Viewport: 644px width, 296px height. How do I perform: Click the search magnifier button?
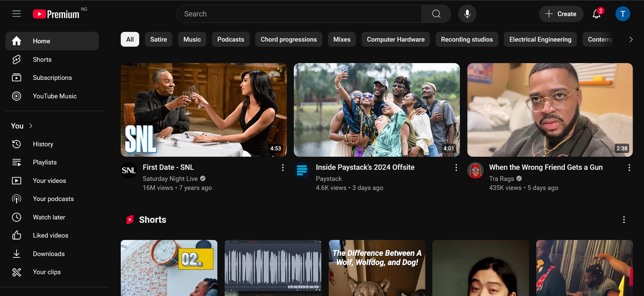point(436,14)
